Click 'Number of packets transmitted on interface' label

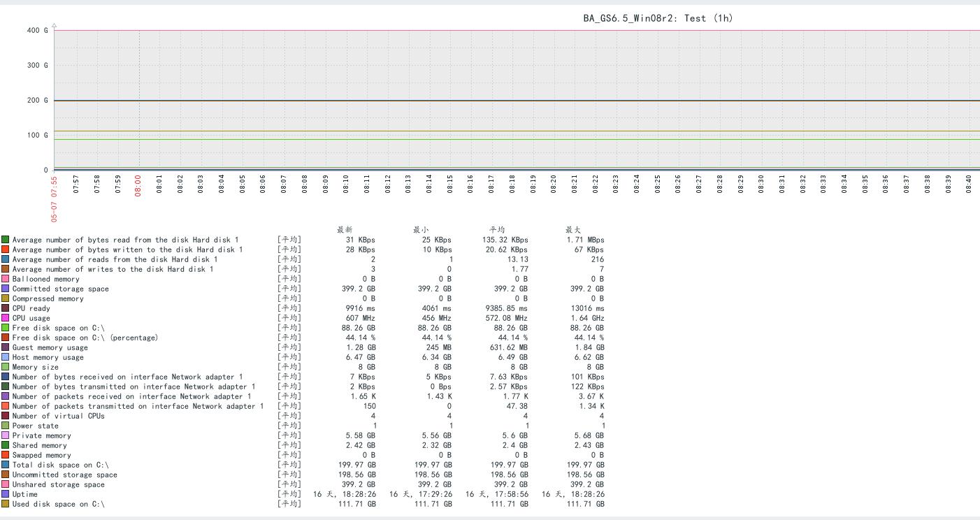pyautogui.click(x=138, y=406)
